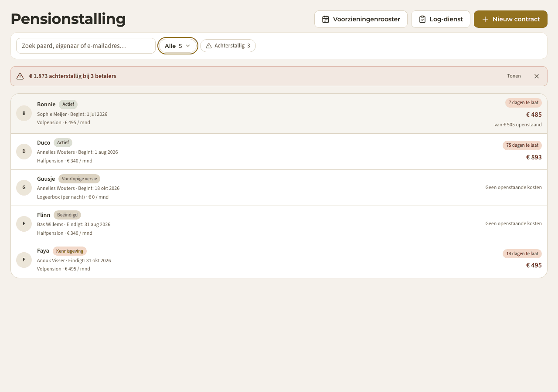Click Guusje's avatar circle
Image resolution: width=558 pixels, height=392 pixels.
[24, 188]
